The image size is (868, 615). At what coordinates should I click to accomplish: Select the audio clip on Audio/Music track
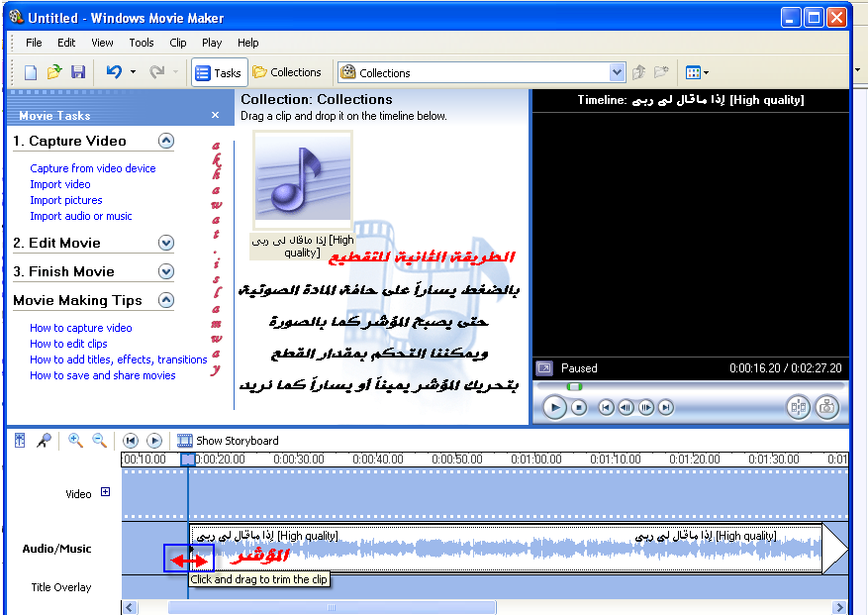tap(506, 549)
